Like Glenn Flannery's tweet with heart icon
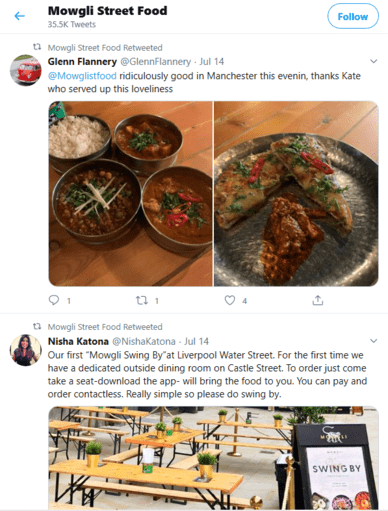Image resolution: width=388 pixels, height=511 pixels. tap(230, 300)
